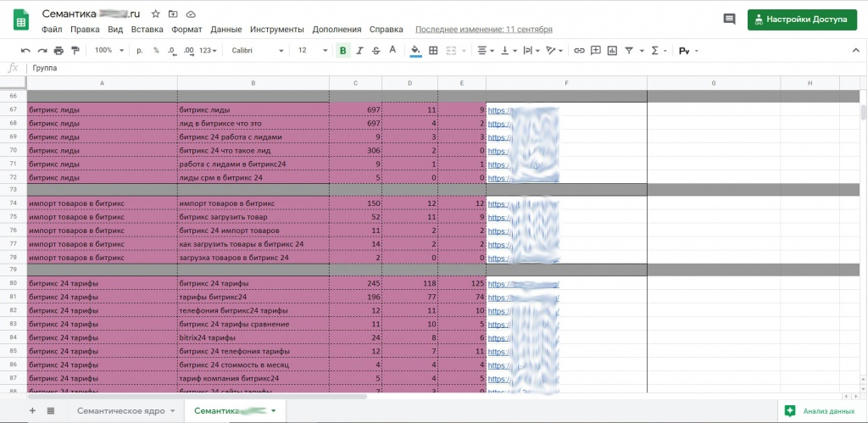Open the fill color paint bucket

point(415,51)
